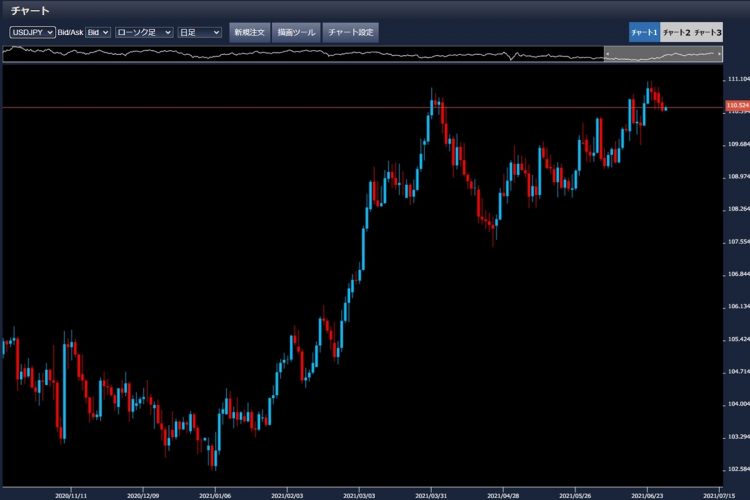Click the 102.584 price axis label
Screen dimensions: 750x500
coord(739,469)
